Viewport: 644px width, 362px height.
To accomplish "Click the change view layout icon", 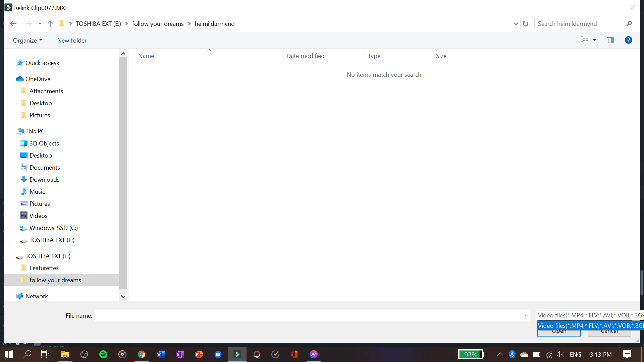I will tap(584, 40).
